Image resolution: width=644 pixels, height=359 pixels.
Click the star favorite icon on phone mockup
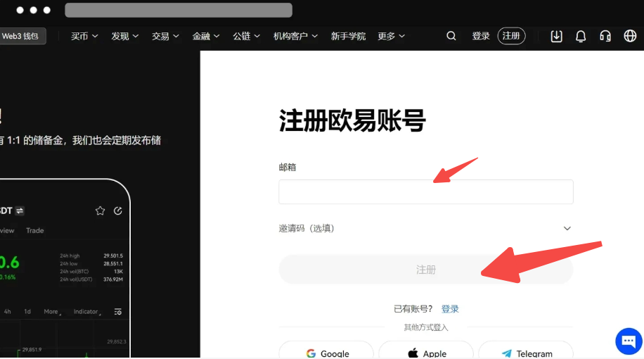click(100, 210)
